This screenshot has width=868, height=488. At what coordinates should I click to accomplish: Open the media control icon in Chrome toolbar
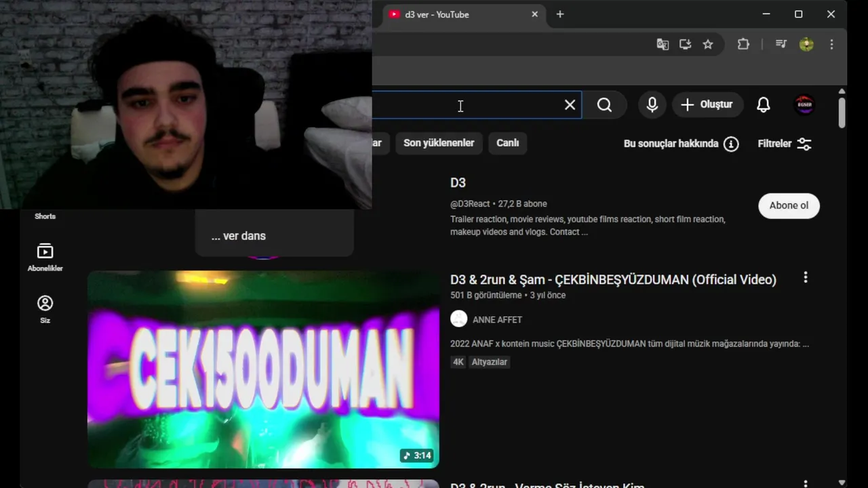coord(781,44)
